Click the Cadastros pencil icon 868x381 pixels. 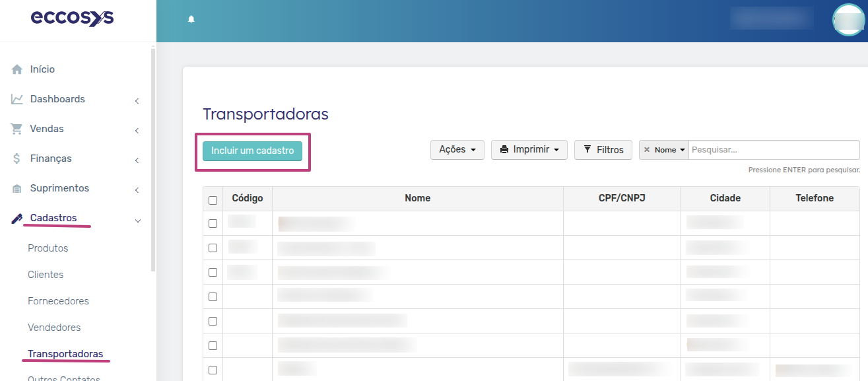[17, 219]
